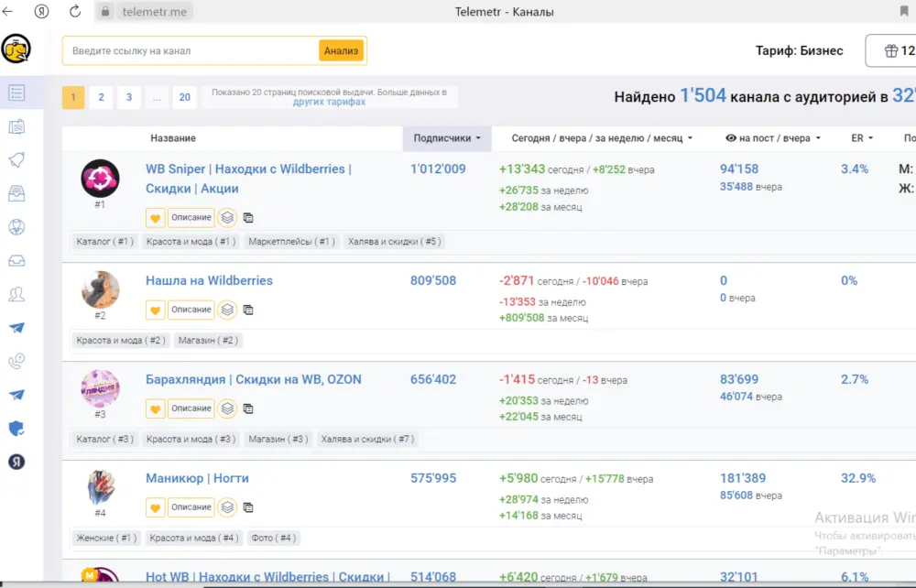Select tag Магазин ( #2 )
The width and height of the screenshot is (916, 588).
208,341
